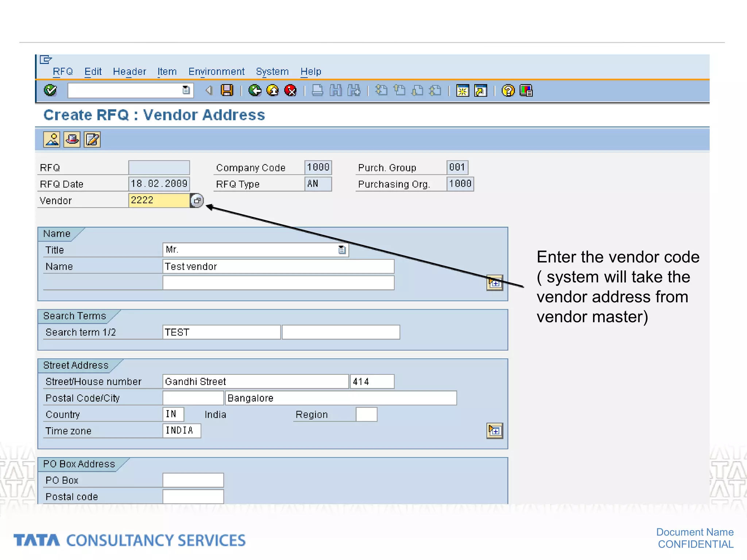Viewport: 747px width, 560px height.
Task: Click the PO Box Postal code field
Action: tap(193, 497)
